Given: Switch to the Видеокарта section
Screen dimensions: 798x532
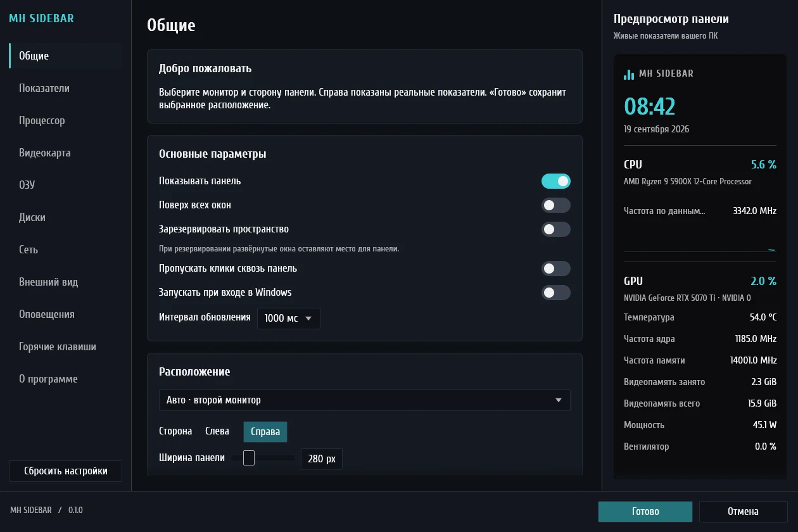Looking at the screenshot, I should pos(65,153).
